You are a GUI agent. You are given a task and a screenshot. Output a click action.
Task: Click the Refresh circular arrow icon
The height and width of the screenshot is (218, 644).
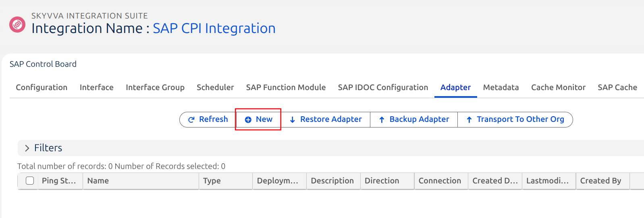191,119
